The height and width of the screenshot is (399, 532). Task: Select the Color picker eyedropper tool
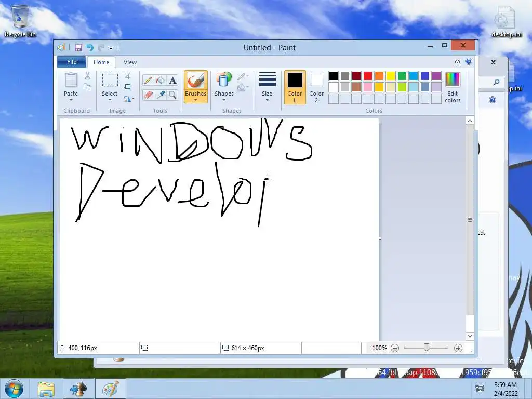pyautogui.click(x=161, y=95)
